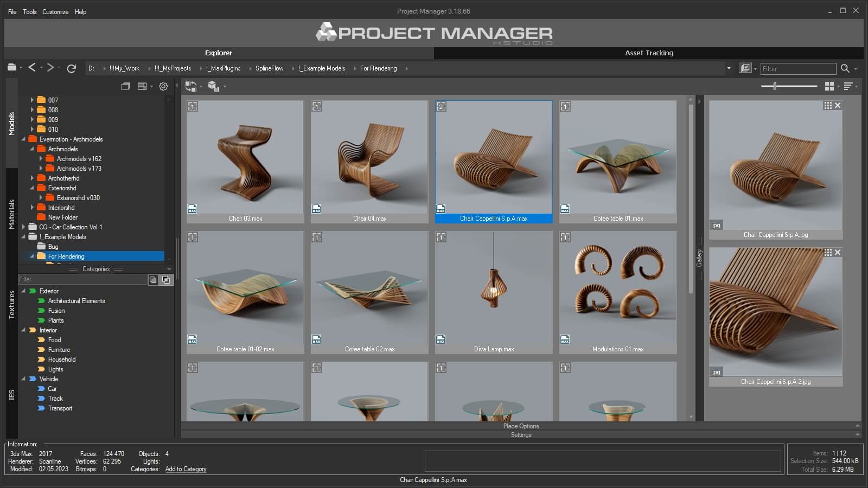Open the address path history dropdown
This screenshot has height=488, width=868.
pyautogui.click(x=729, y=68)
